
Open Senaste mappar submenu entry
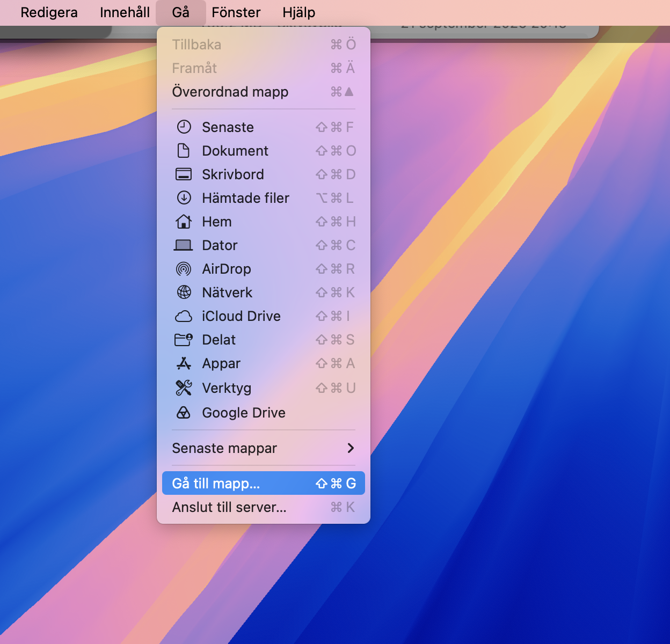click(264, 448)
